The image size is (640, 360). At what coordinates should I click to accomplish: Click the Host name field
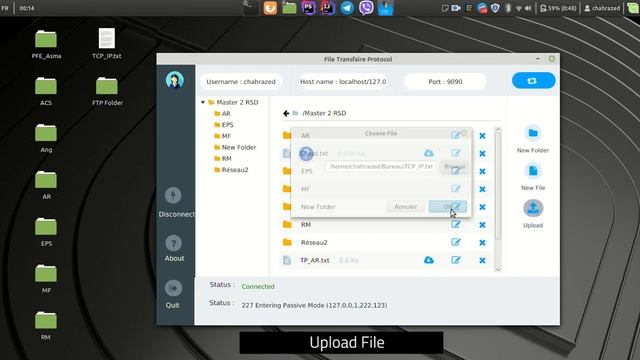click(x=343, y=82)
